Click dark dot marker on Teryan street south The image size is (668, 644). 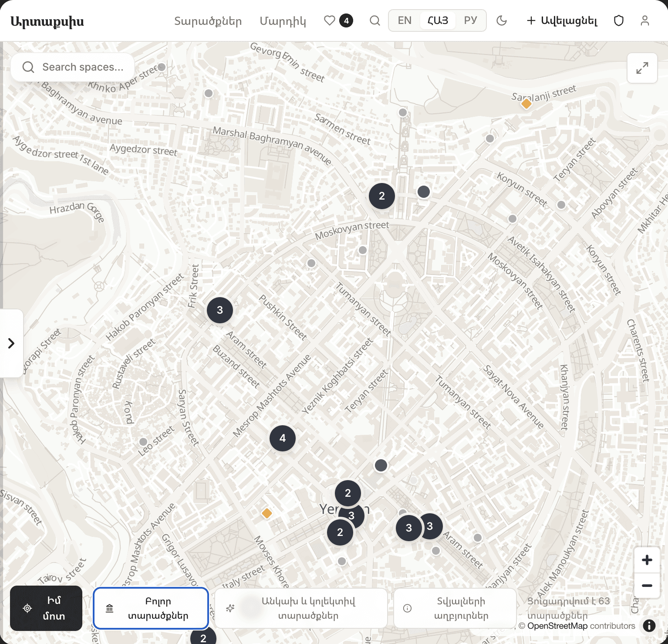pos(381,465)
